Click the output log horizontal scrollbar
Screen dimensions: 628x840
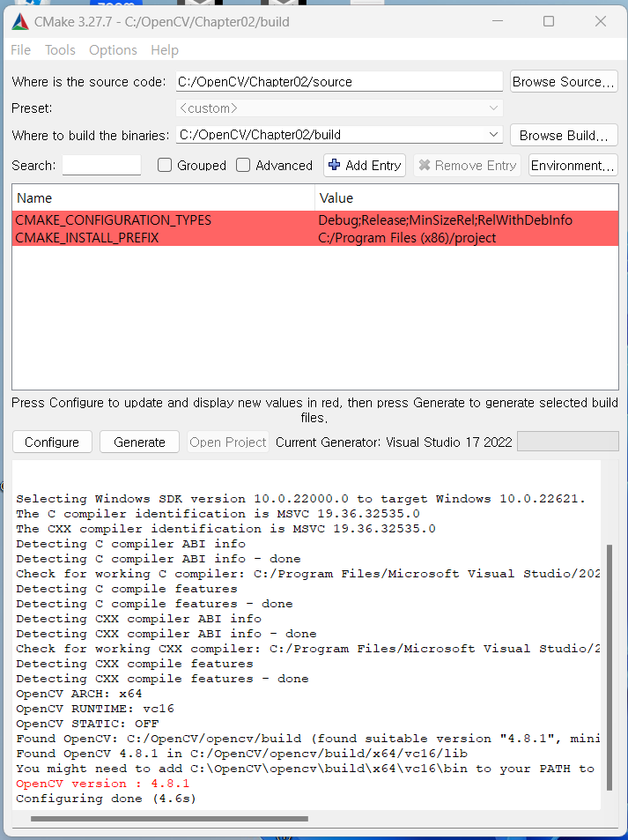tap(169, 819)
